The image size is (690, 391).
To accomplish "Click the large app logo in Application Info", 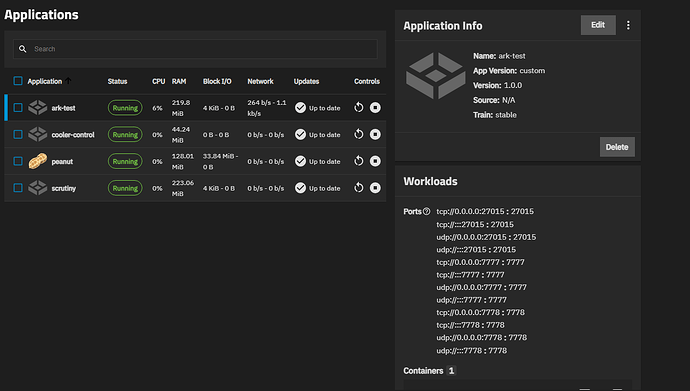I will pos(436,76).
